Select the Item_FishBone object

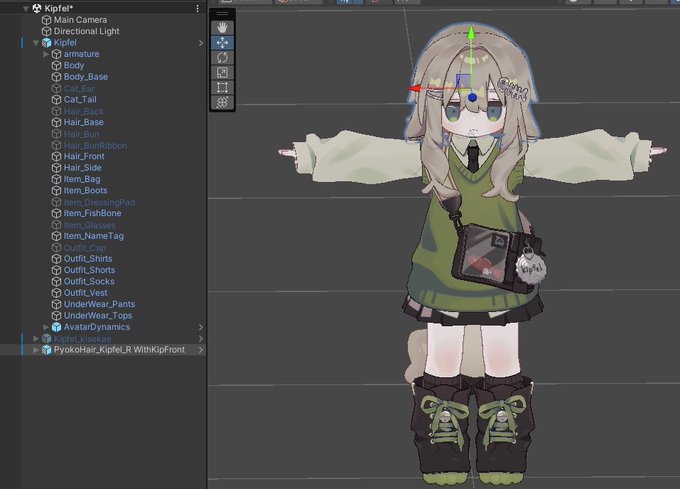tap(92, 213)
